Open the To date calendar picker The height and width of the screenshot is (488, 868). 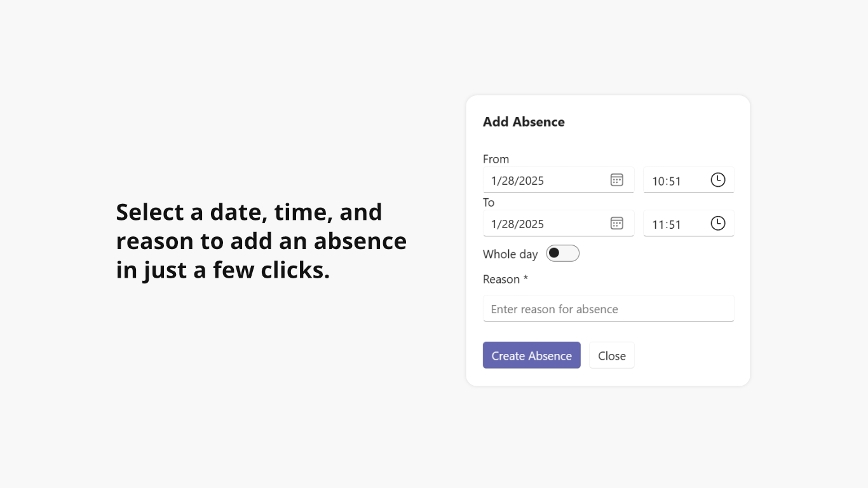coord(616,223)
